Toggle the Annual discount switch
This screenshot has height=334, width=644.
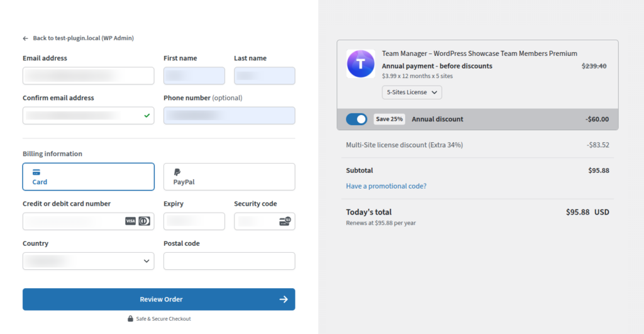click(x=357, y=119)
